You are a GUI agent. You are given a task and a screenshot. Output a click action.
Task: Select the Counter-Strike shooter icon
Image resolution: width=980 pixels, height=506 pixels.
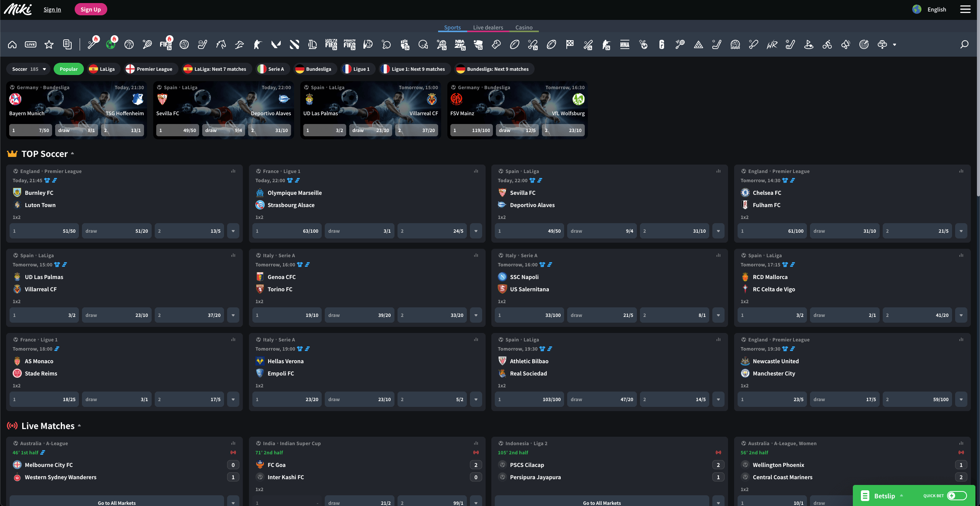coord(258,45)
